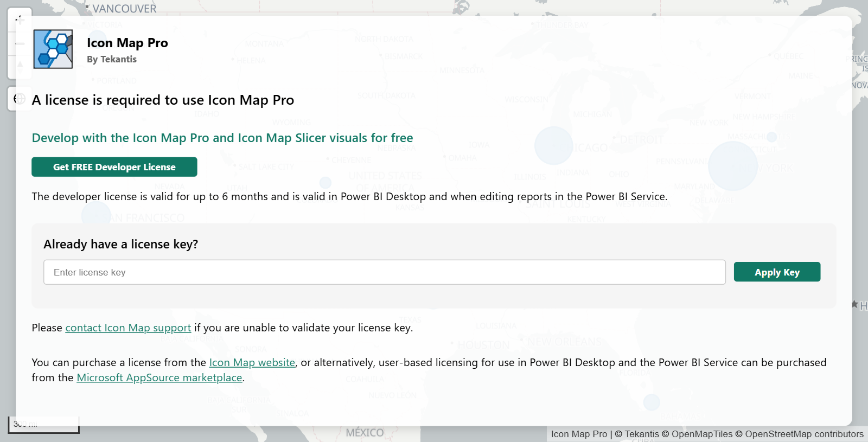The width and height of the screenshot is (868, 442).
Task: Click the Icon Map Pro hexagon logo
Action: pyautogui.click(x=53, y=49)
